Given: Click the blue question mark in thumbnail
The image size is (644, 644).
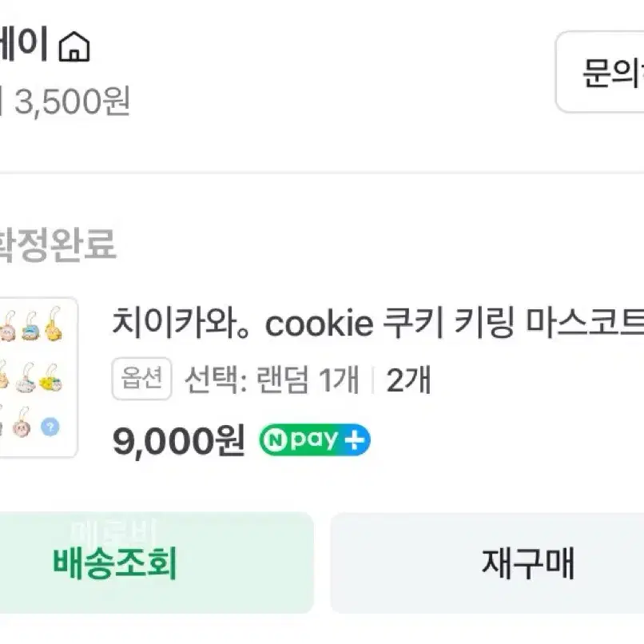Looking at the screenshot, I should point(50,427).
